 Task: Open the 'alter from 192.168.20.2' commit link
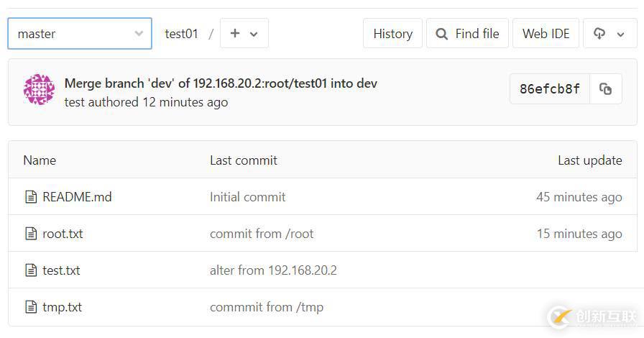coord(273,270)
